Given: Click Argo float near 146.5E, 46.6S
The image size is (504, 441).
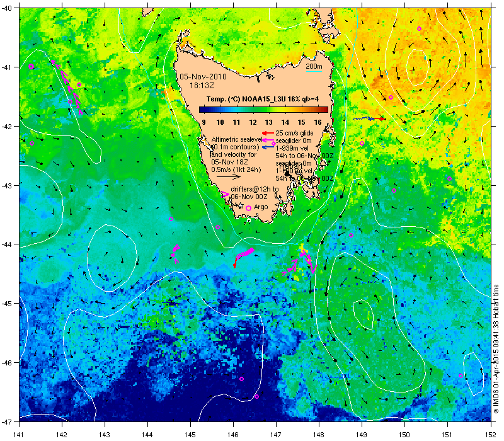Looking at the screenshot, I should click(256, 397).
